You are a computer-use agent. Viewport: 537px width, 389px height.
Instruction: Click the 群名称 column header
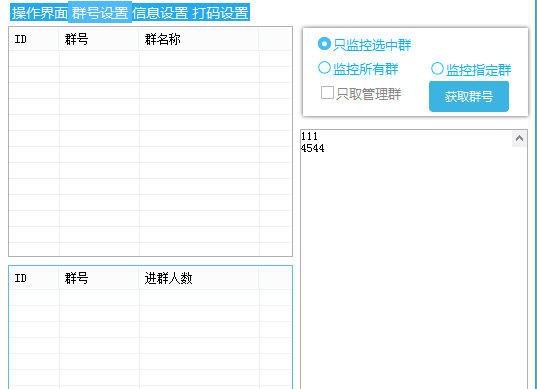199,39
